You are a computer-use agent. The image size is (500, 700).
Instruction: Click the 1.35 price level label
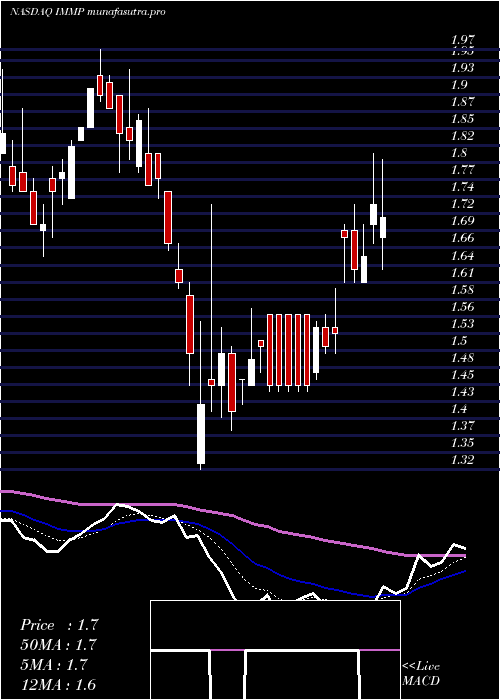tap(462, 443)
